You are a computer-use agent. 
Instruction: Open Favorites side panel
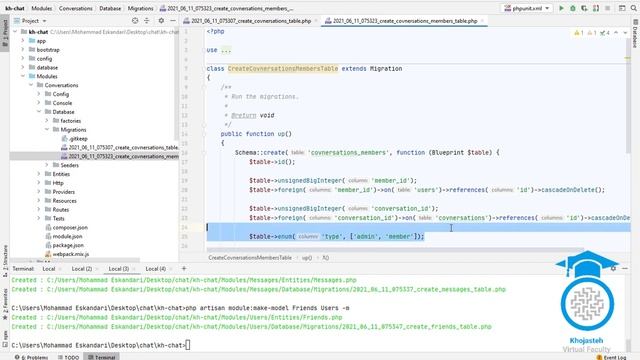point(5,303)
